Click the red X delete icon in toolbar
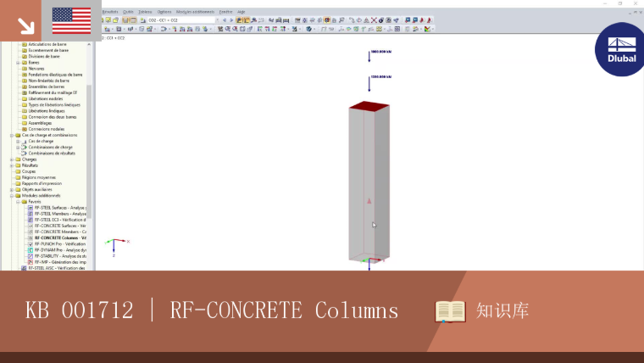This screenshot has width=644, height=363. [x=374, y=20]
